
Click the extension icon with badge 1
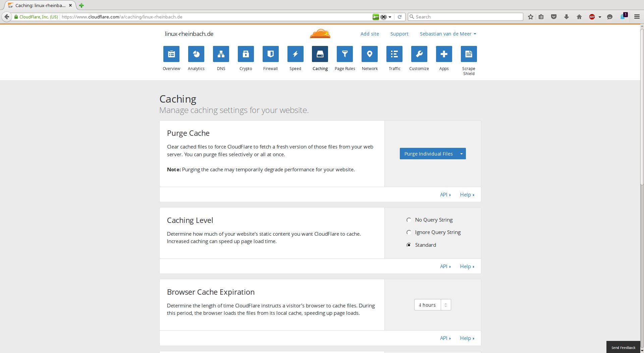tap(624, 16)
